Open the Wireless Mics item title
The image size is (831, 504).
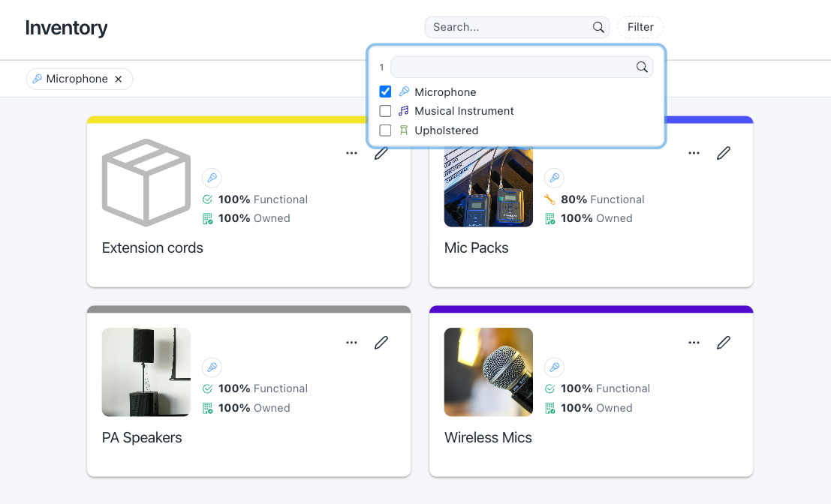[488, 437]
